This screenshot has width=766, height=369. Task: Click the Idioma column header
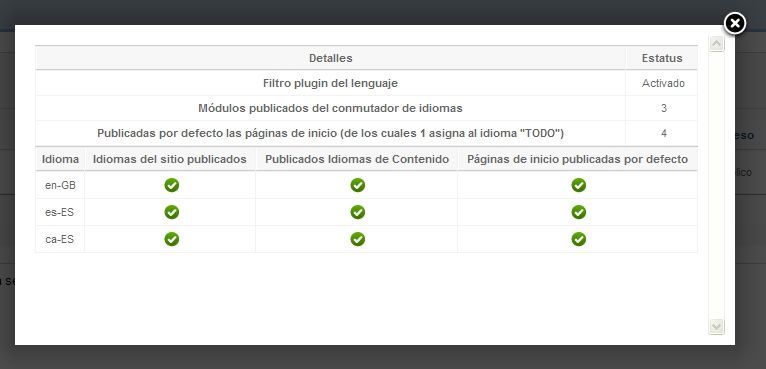click(x=60, y=159)
